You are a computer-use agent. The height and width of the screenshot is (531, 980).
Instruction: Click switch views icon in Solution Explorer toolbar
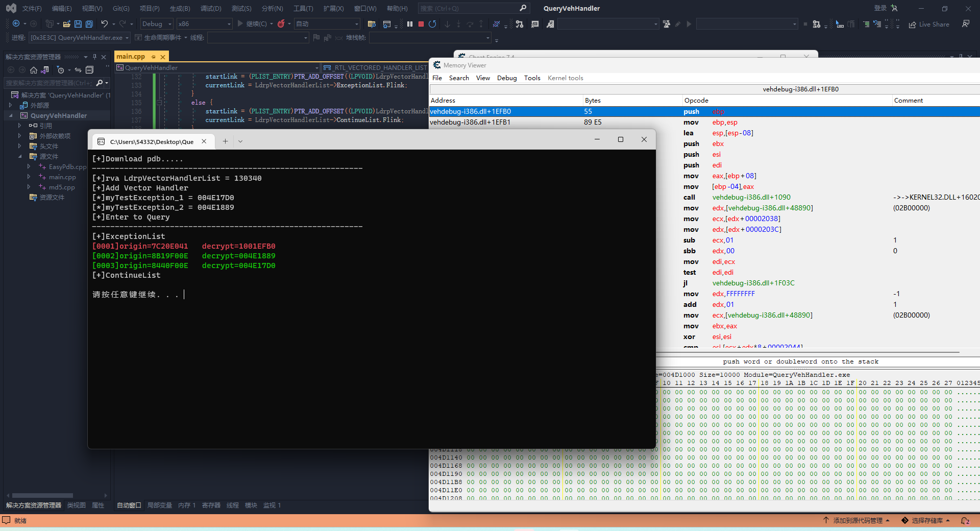point(45,70)
